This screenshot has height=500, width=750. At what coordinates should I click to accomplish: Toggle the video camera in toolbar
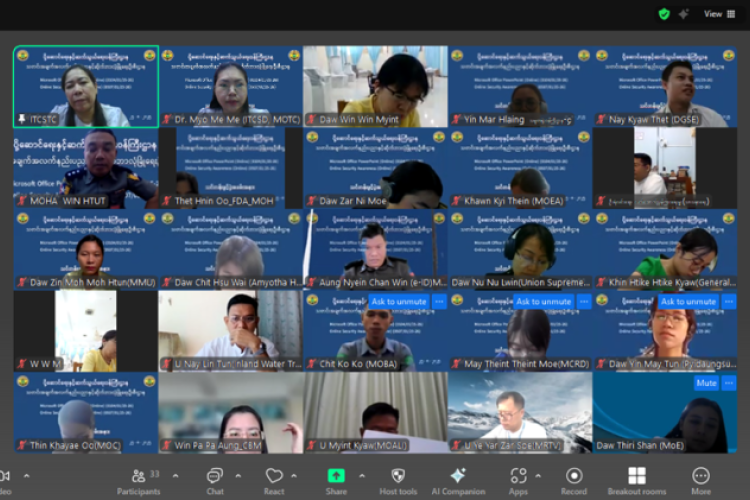pyautogui.click(x=5, y=476)
